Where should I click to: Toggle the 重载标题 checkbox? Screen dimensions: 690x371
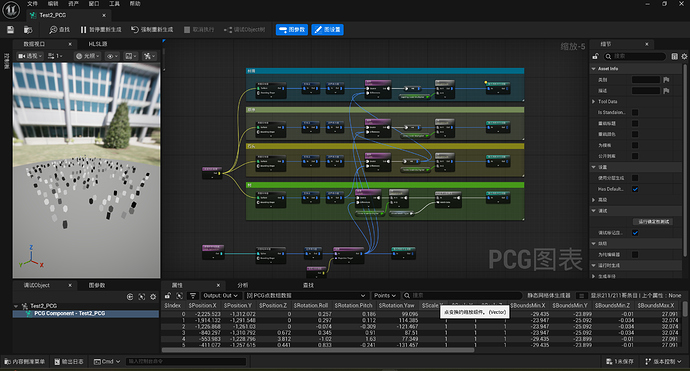(x=635, y=123)
